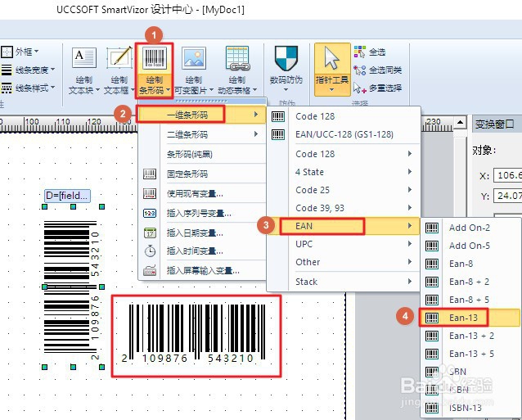This screenshot has width=522, height=420.
Task: Select the 绘制可变图片 variable image tool
Action: (194, 70)
